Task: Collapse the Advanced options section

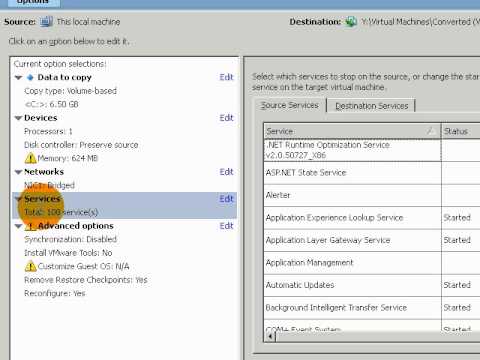Action: [x=18, y=226]
